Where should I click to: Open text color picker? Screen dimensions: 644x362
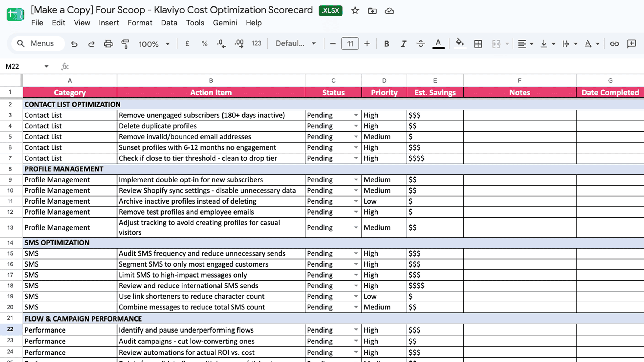click(438, 44)
